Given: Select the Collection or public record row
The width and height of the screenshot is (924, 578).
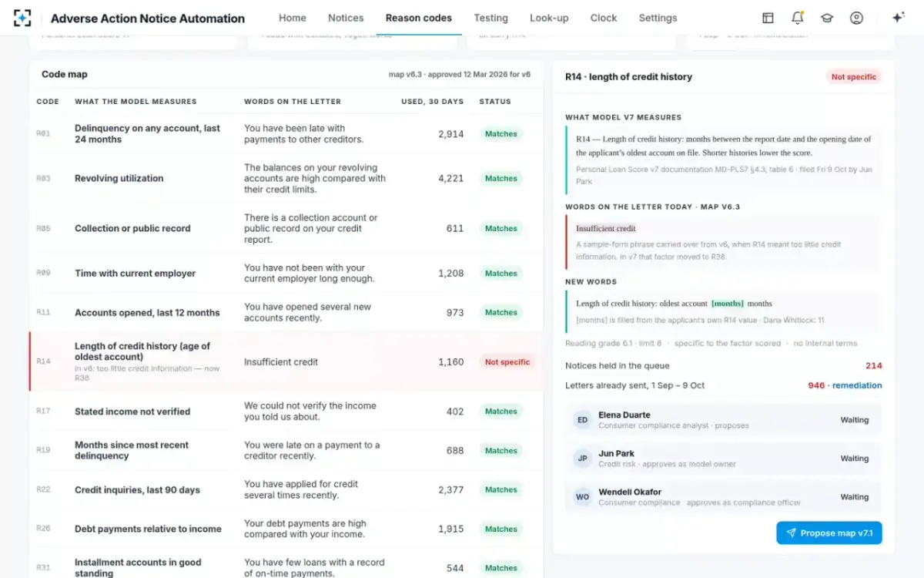Looking at the screenshot, I should click(x=286, y=229).
